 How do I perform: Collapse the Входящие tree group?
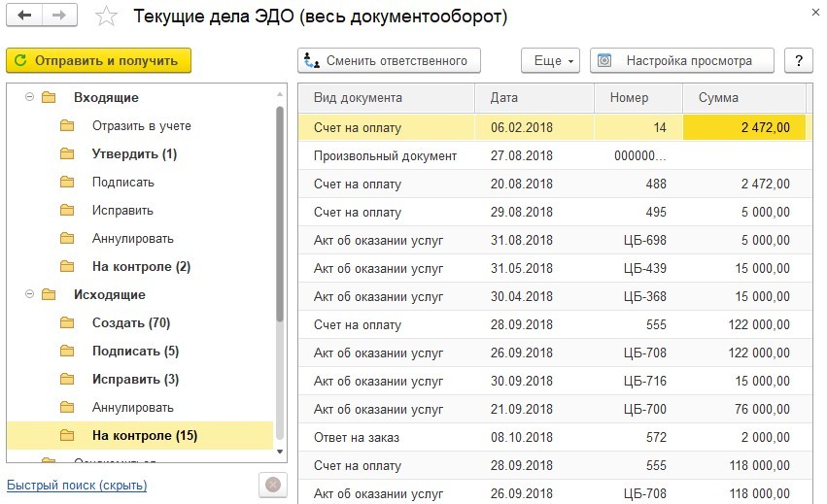pyautogui.click(x=29, y=98)
